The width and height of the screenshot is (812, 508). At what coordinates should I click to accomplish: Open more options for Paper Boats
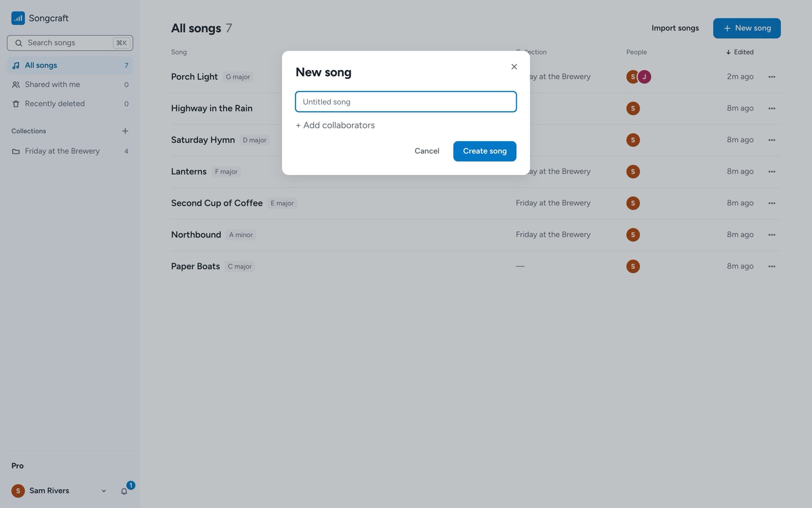click(x=771, y=266)
